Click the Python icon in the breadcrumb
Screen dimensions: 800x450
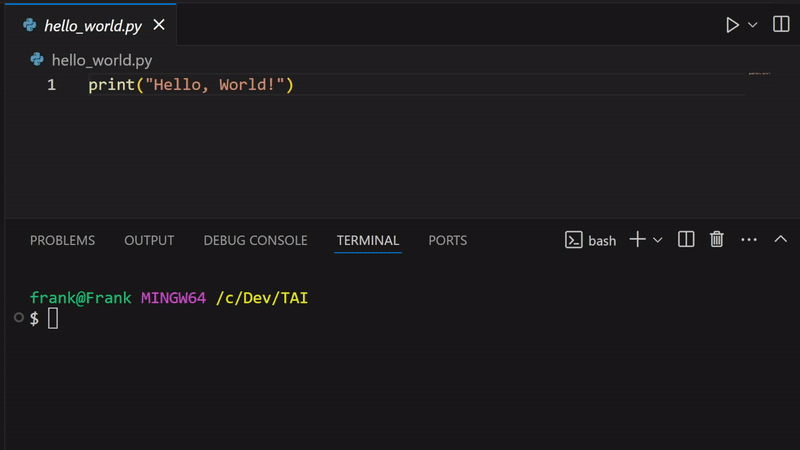click(37, 59)
